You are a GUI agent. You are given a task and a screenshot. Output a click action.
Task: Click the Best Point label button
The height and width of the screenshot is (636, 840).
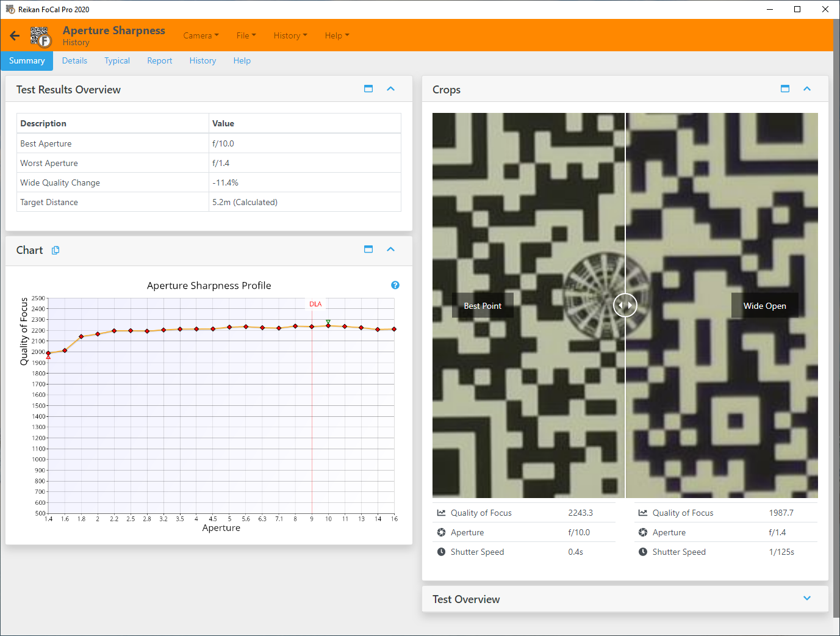pyautogui.click(x=483, y=306)
